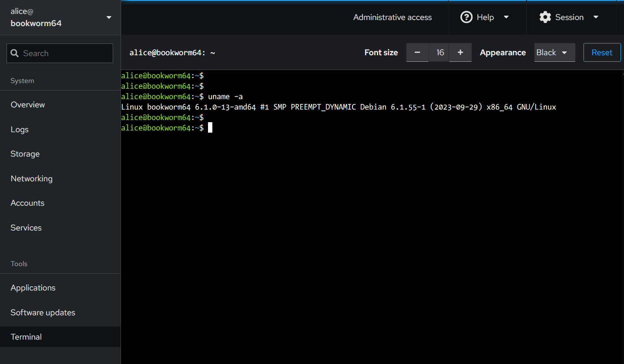Click Administrative access button
The width and height of the screenshot is (624, 364).
392,17
